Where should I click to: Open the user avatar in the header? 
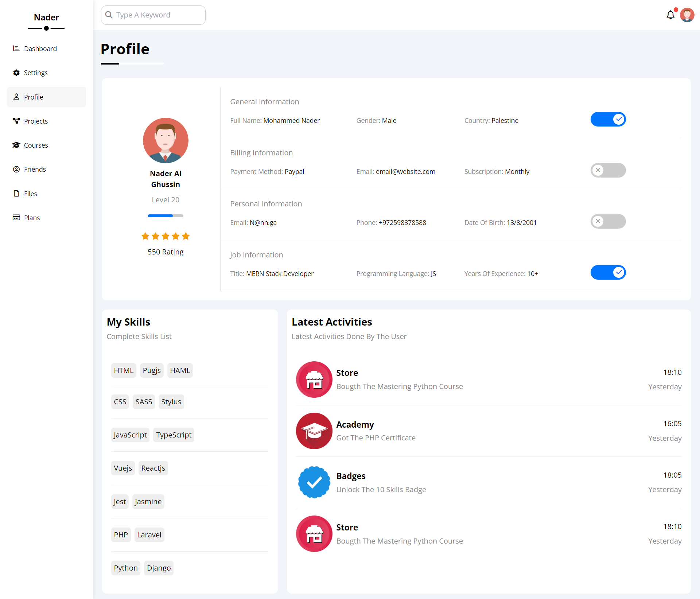pos(687,15)
